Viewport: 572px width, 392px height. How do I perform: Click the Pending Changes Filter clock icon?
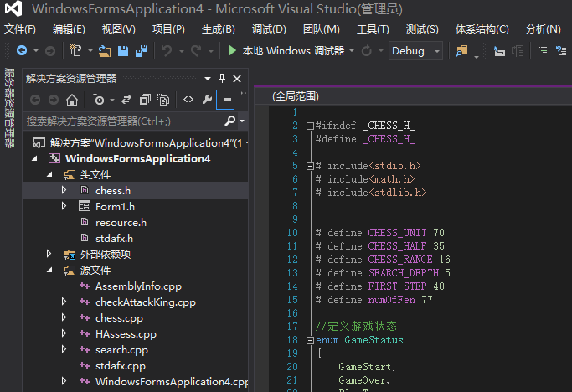tap(99, 100)
